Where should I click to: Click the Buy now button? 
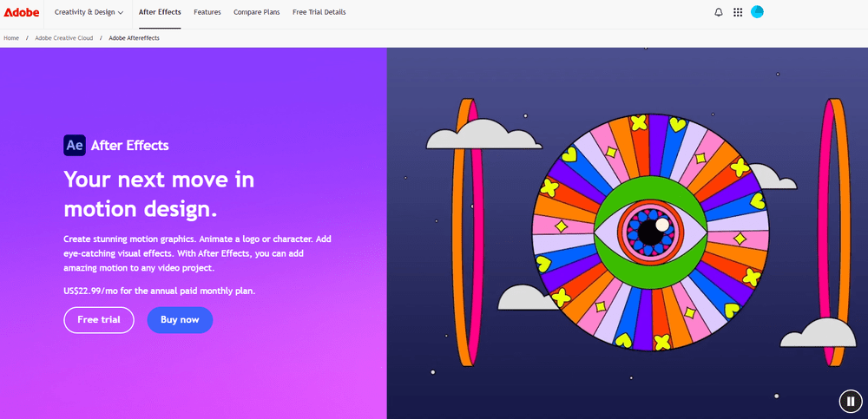(x=180, y=320)
